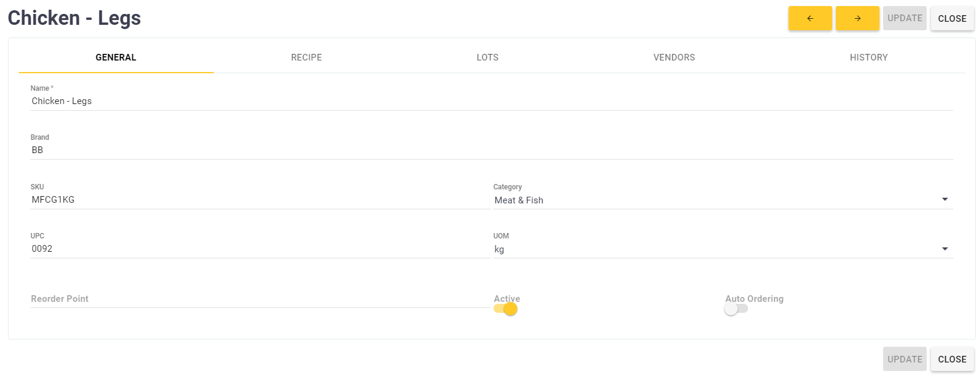This screenshot has height=377, width=980.
Task: Click the bottom Close button
Action: [x=952, y=359]
